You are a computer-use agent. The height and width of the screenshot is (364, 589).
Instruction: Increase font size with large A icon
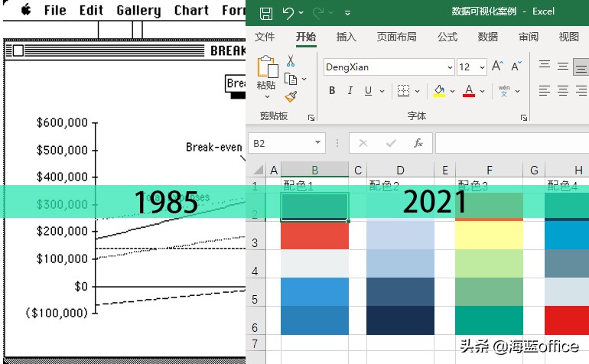[497, 66]
